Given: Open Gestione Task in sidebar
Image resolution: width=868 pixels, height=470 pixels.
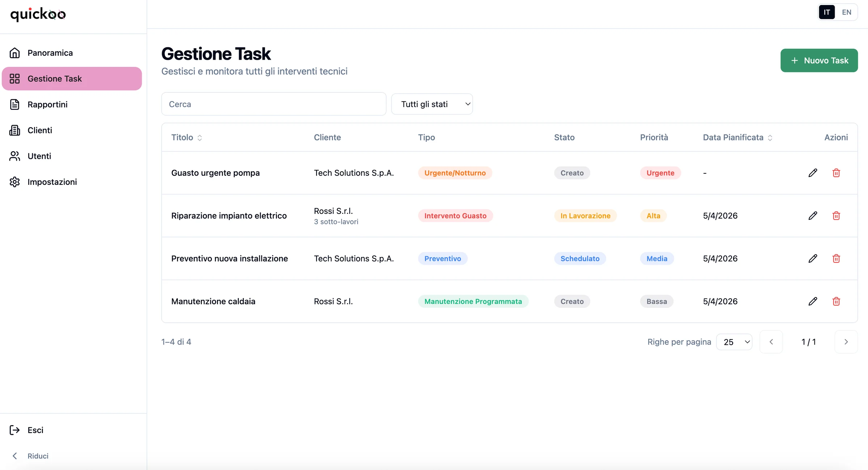Looking at the screenshot, I should click(x=72, y=79).
